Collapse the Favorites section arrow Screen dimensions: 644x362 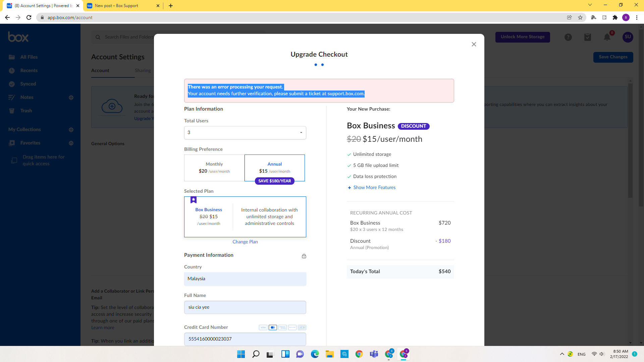(x=71, y=143)
